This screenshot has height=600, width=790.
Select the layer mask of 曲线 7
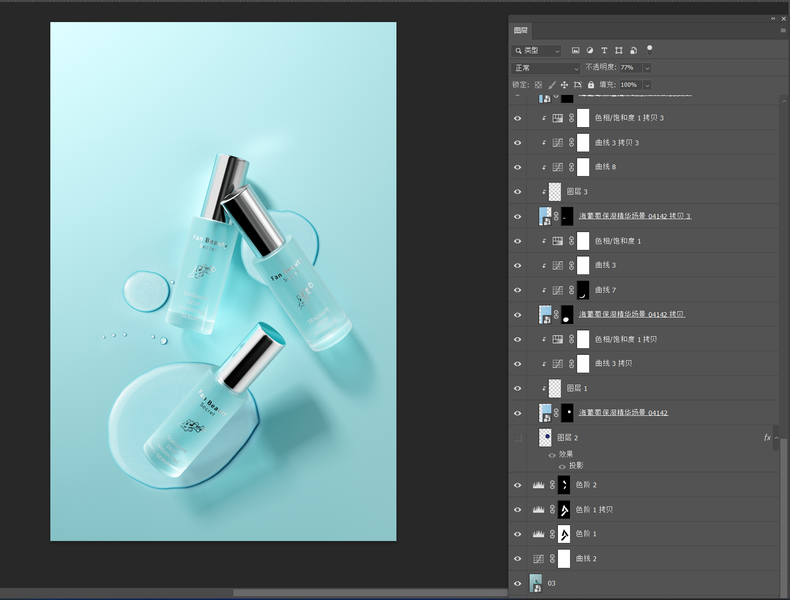582,290
